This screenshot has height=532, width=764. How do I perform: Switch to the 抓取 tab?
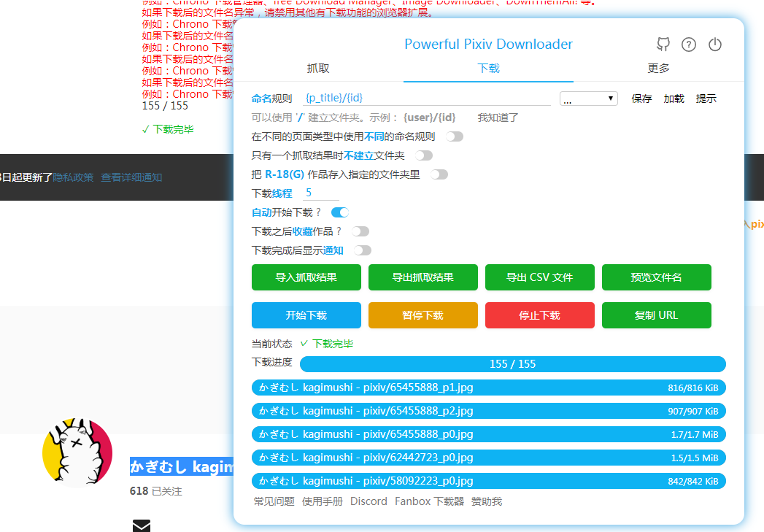pos(317,67)
